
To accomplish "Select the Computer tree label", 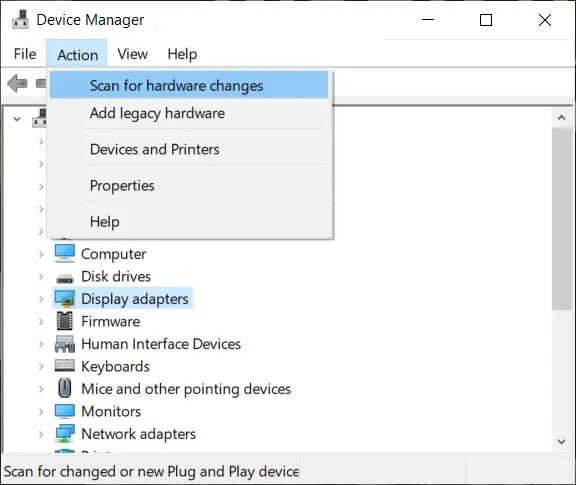I will click(114, 254).
